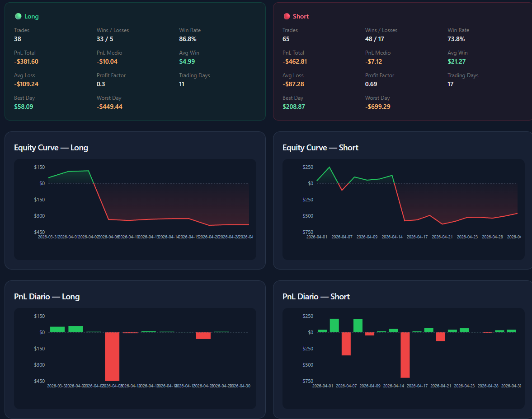Click the Long Best Day $58.09
The width and height of the screenshot is (532, 419).
click(x=24, y=107)
